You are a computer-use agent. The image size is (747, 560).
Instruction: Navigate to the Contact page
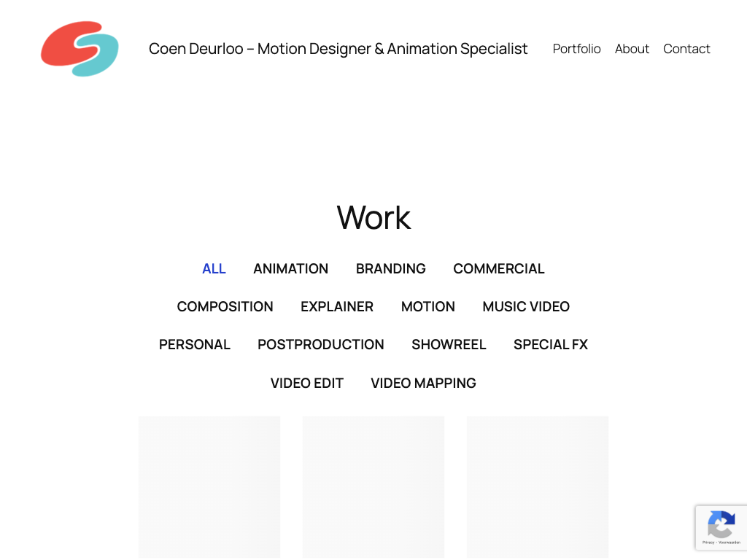(686, 49)
